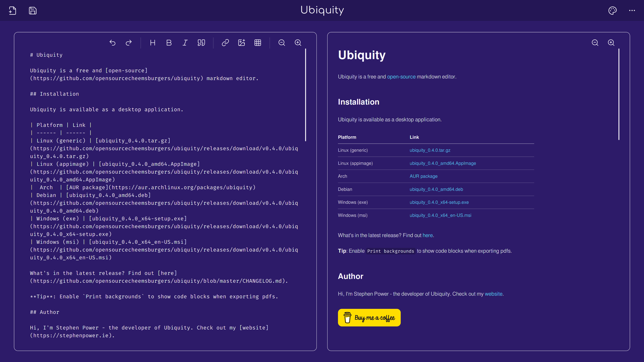
Task: Undo the last edit
Action: click(x=113, y=43)
